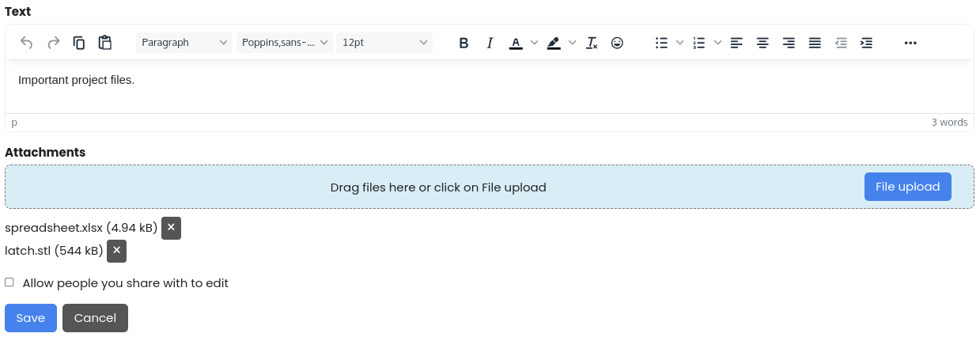Open the text color dropdown arrow
Image resolution: width=980 pixels, height=337 pixels.
[x=534, y=43]
